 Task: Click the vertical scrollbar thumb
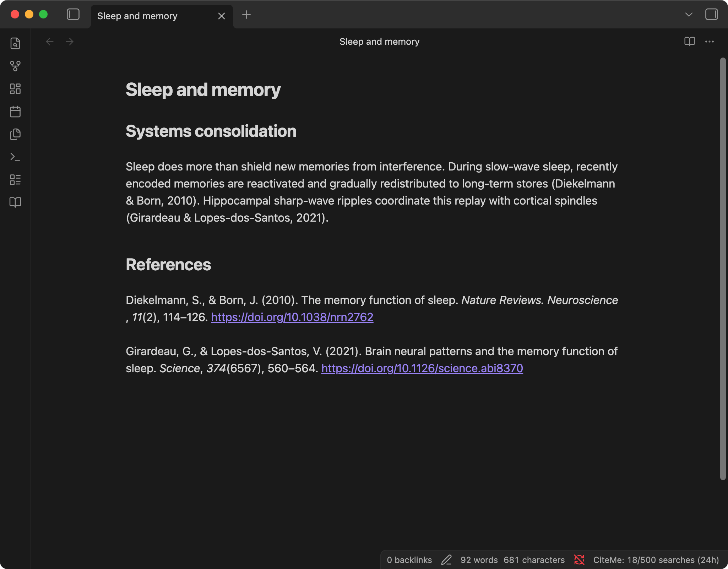723,269
